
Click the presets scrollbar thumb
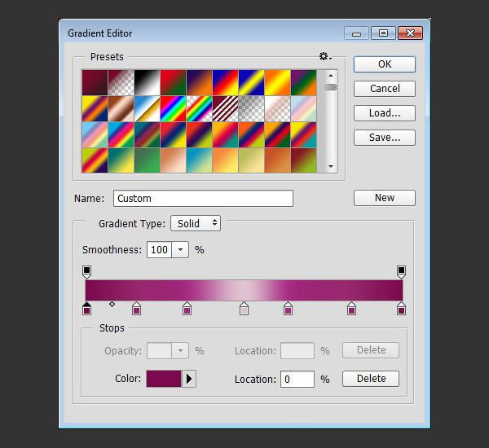click(331, 87)
